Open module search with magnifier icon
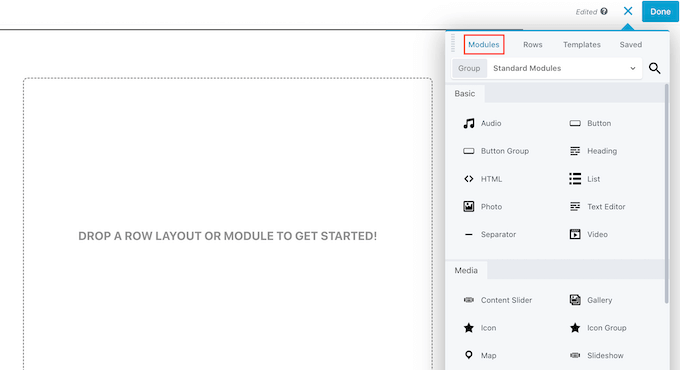The image size is (680, 370). coord(654,68)
